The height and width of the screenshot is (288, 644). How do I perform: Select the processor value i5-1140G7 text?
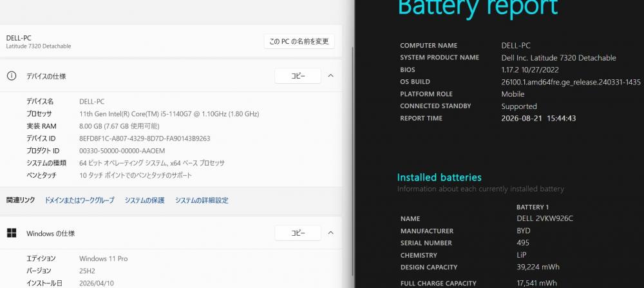click(169, 114)
